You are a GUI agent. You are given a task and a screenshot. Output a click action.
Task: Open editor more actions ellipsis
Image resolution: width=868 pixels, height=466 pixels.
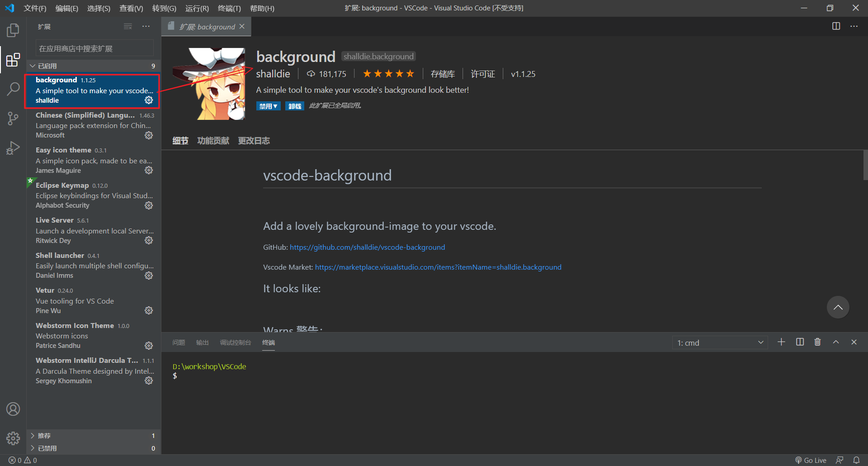point(854,26)
